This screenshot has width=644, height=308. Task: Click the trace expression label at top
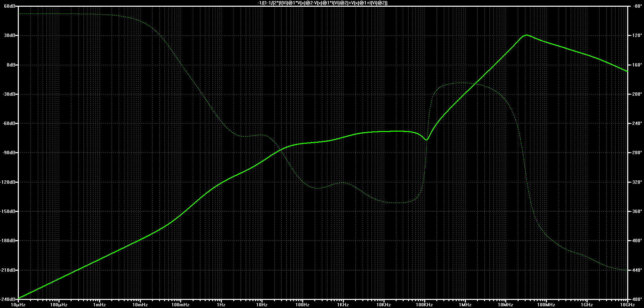click(x=322, y=3)
